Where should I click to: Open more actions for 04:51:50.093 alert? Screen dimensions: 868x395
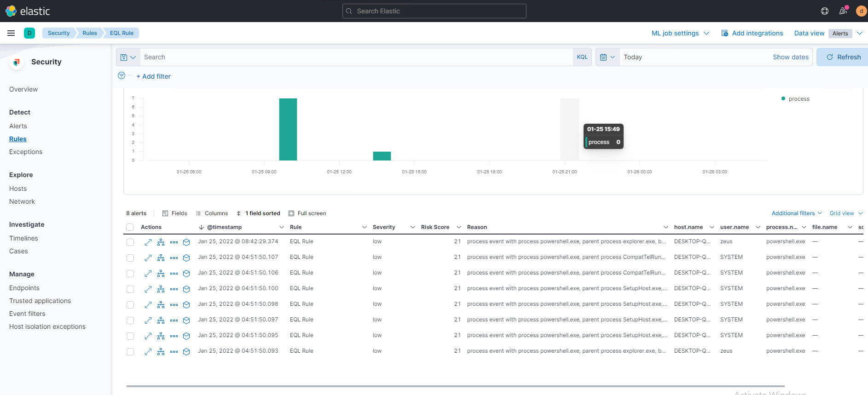[174, 351]
